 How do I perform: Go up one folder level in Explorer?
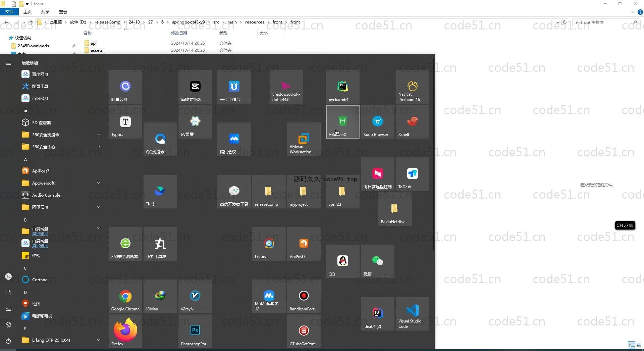pos(31,22)
